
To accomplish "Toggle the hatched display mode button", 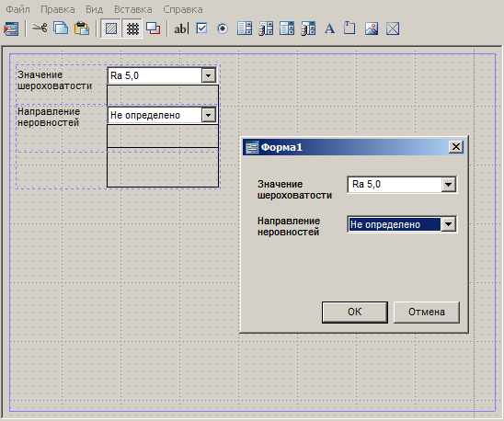I will tap(111, 28).
